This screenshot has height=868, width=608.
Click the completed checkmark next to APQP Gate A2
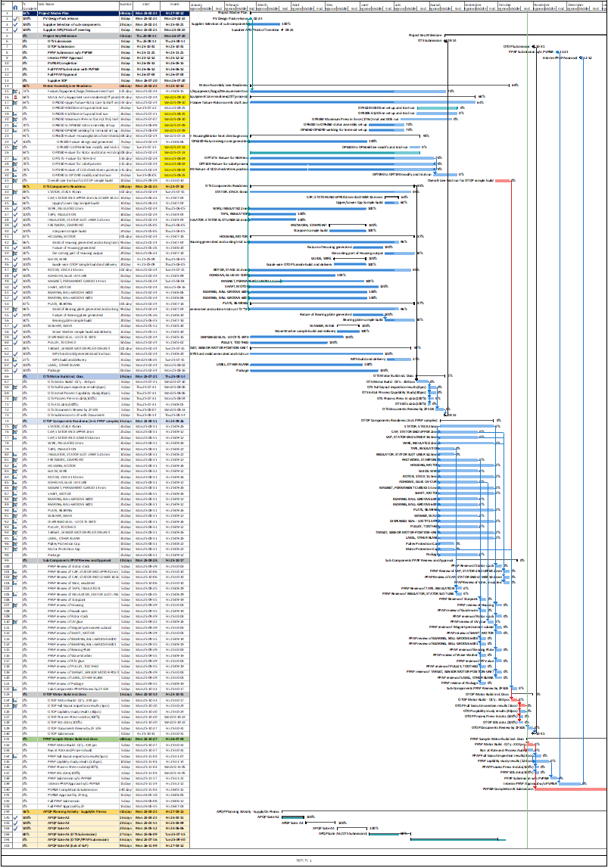click(15, 817)
